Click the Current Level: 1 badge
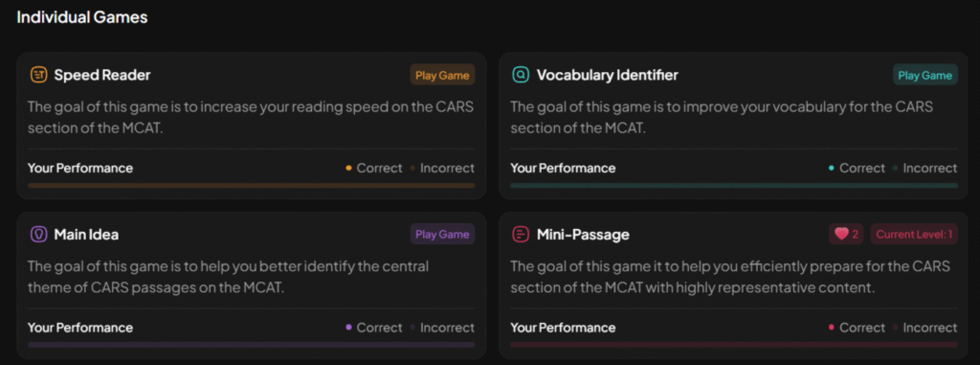980x365 pixels. 914,235
